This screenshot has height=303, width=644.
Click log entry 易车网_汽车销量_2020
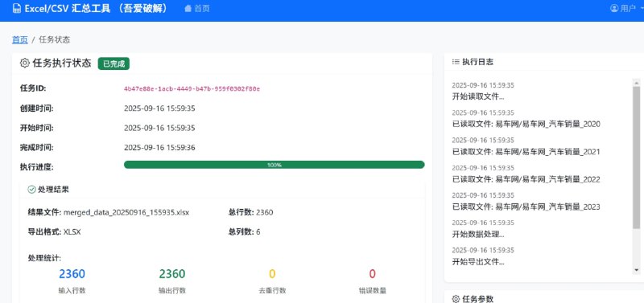coord(526,125)
